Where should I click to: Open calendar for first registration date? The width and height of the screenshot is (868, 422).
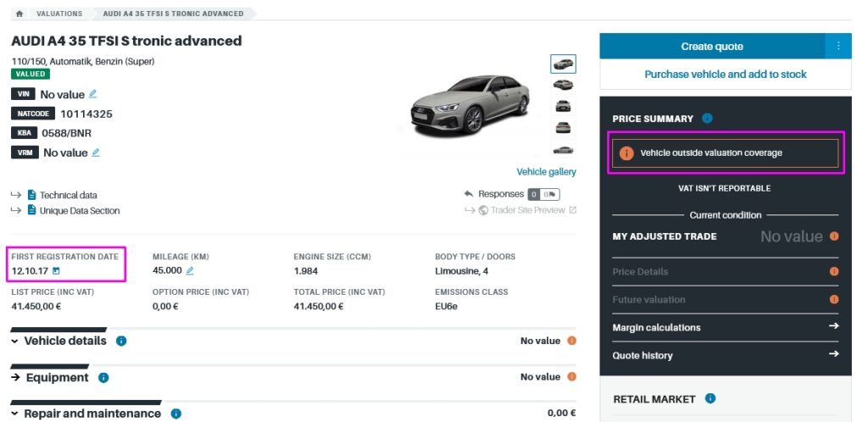[57, 271]
